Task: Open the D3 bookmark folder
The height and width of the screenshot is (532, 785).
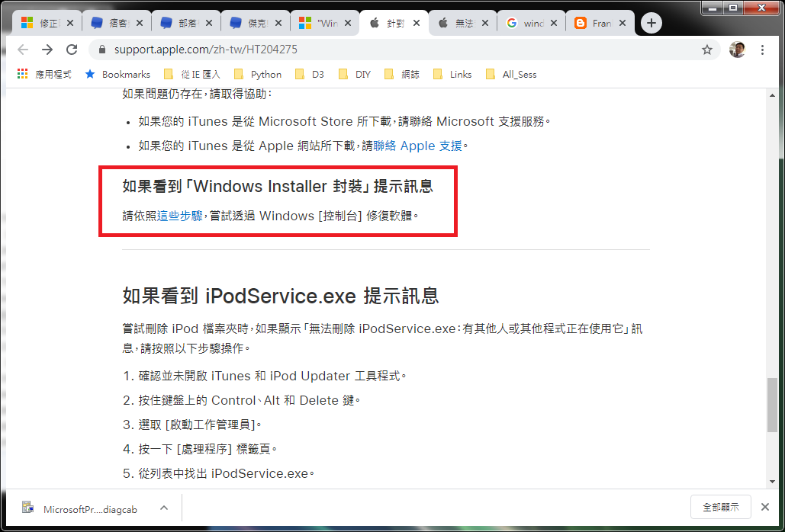Action: tap(310, 75)
